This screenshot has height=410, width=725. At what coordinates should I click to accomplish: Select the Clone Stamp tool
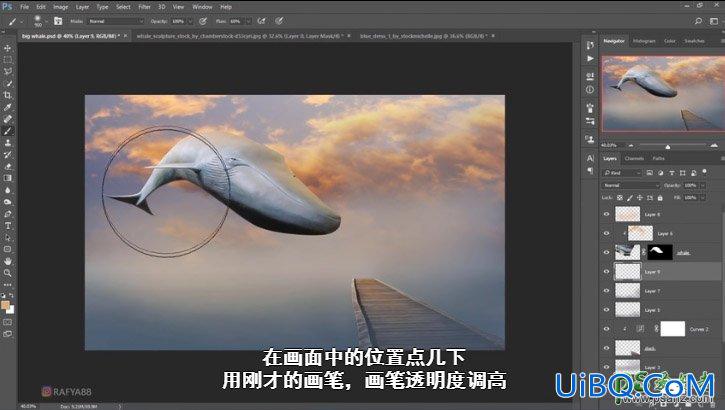8,143
